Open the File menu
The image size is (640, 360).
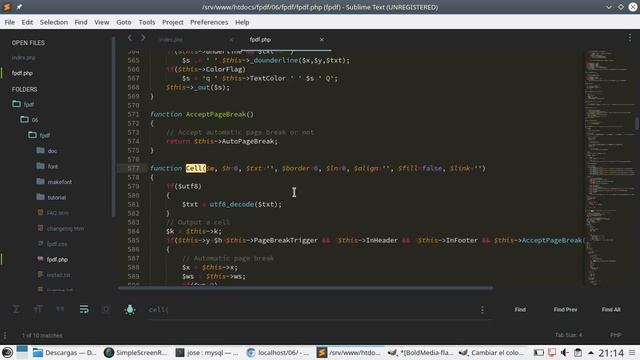(10, 22)
